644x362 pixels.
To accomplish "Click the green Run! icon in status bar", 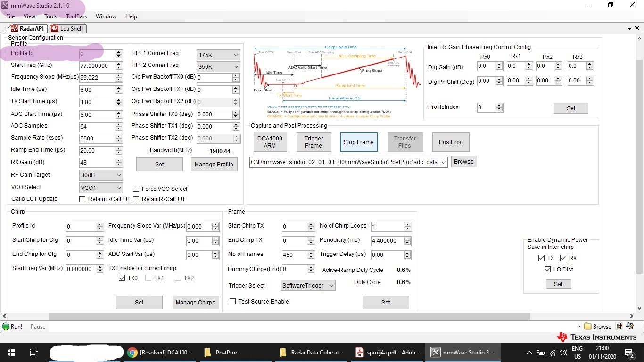I will (x=6, y=327).
